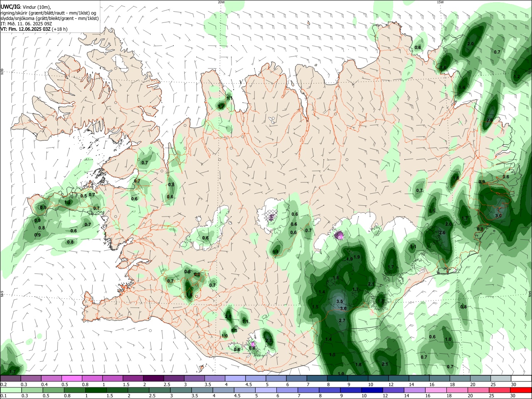Viewport: 532px width, 399px height.
Task: Click the 2.3 precipitation value near the south coast
Action: 268,341
